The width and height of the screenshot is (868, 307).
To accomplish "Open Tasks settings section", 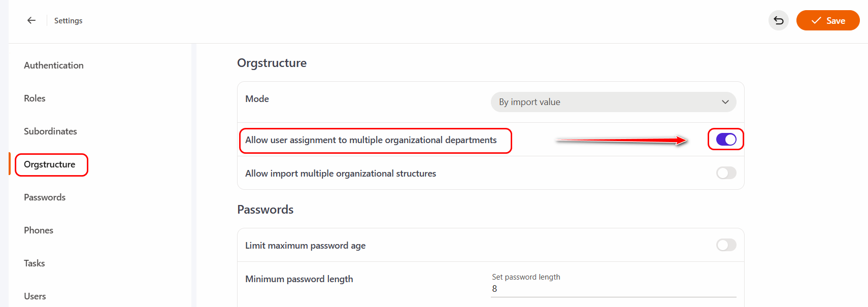I will pos(35,263).
